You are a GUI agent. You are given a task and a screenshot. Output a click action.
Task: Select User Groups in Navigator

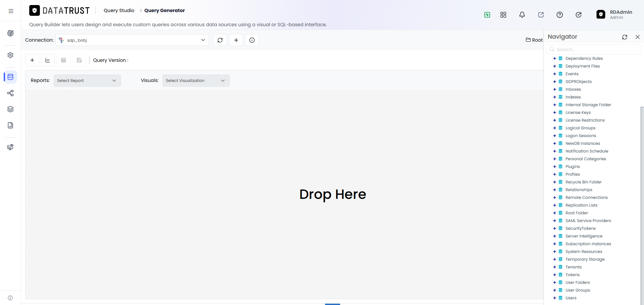click(578, 290)
